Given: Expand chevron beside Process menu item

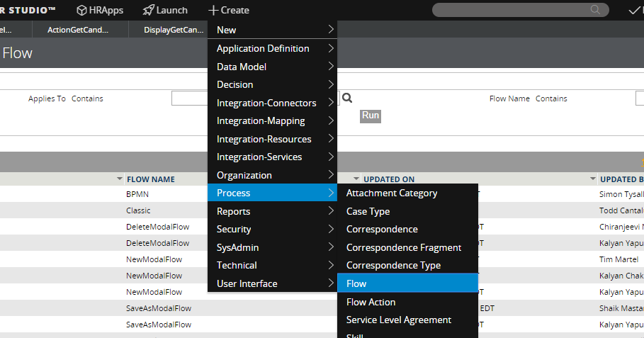Looking at the screenshot, I should 331,193.
